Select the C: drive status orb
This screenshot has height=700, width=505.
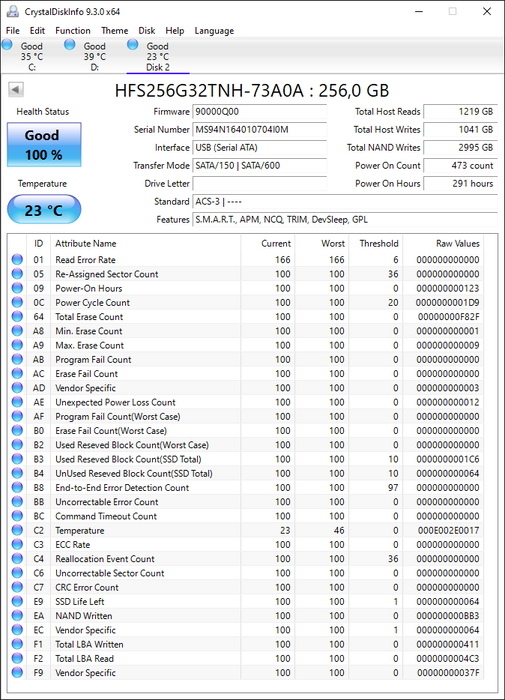click(x=7, y=44)
